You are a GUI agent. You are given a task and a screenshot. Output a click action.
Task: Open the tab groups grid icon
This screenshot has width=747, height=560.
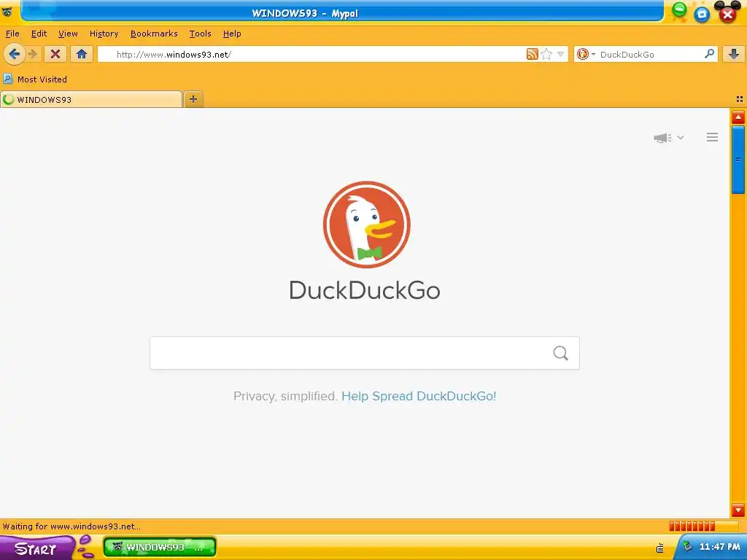pos(740,99)
